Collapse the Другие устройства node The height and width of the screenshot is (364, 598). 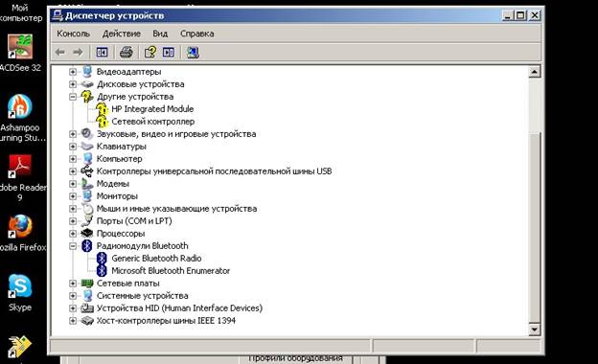coord(73,97)
